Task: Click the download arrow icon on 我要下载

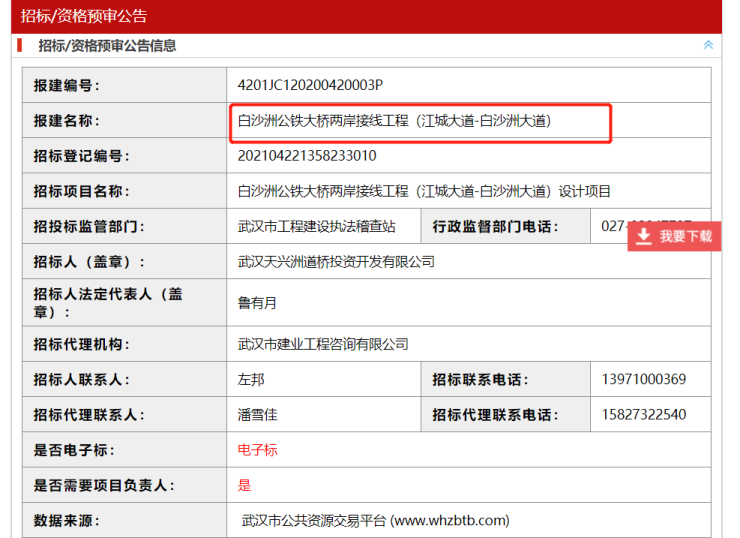Action: (x=644, y=236)
